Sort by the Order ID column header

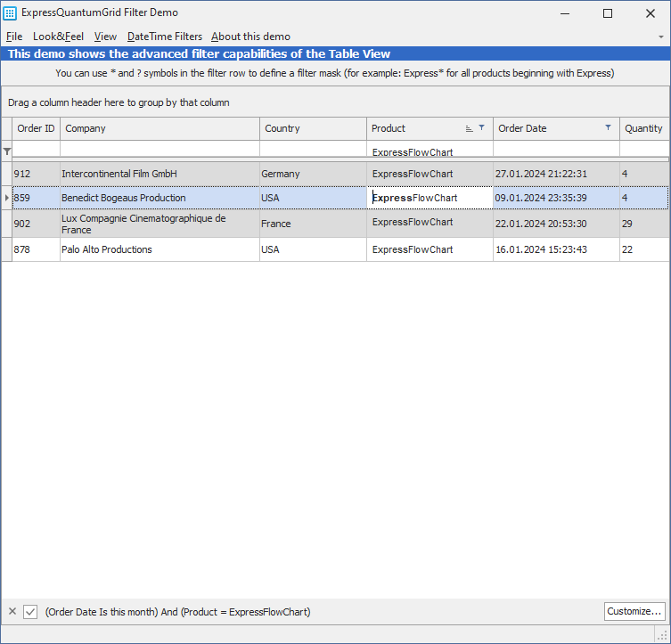pos(36,128)
